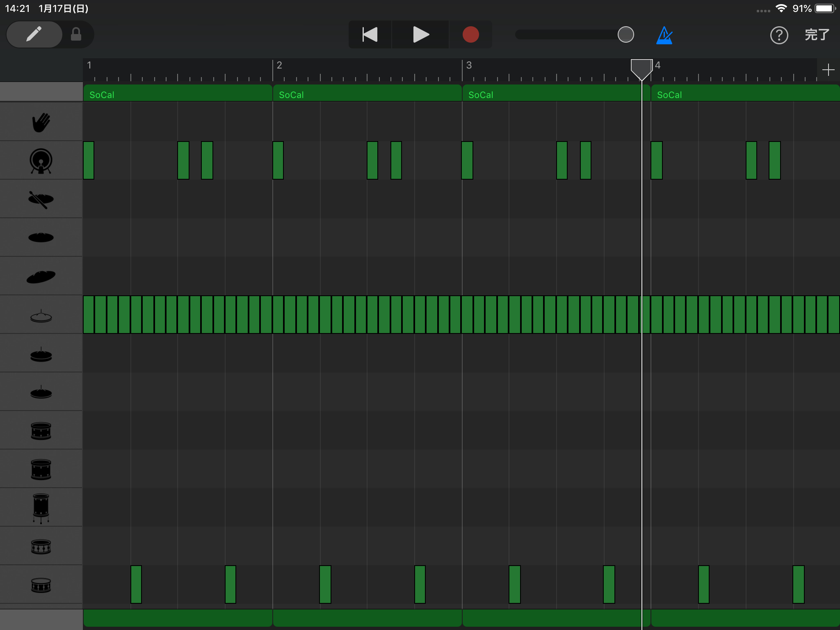Add a section with the plus icon
Screen dimensions: 840x630
828,70
